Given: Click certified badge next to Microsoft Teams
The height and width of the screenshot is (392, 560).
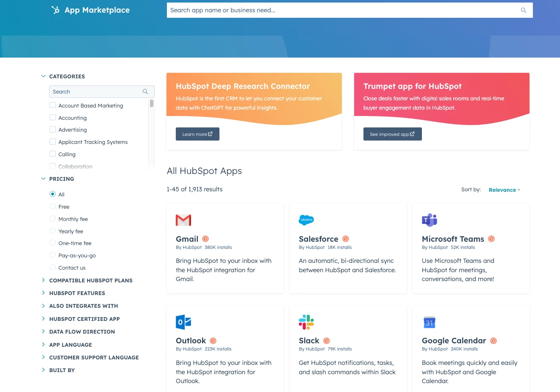Looking at the screenshot, I should tap(491, 239).
